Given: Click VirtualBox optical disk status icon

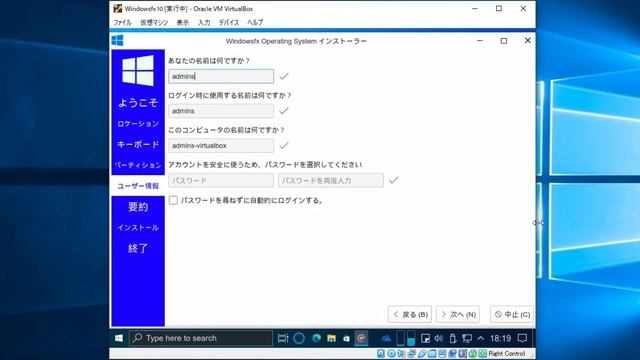Looking at the screenshot, I should [x=391, y=353].
